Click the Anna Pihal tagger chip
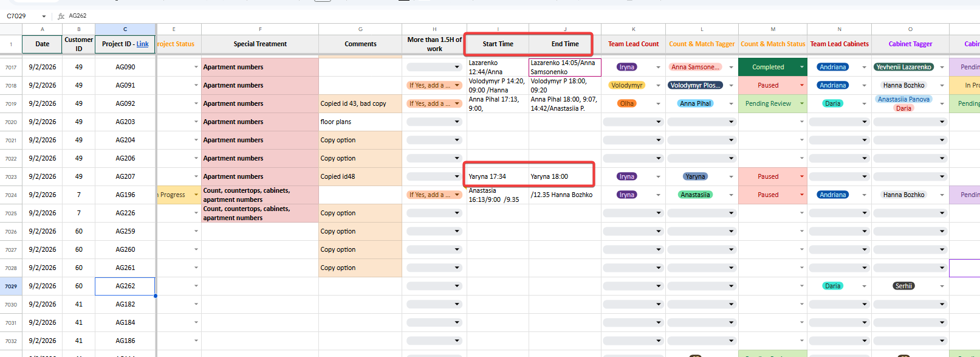This screenshot has width=980, height=357. click(x=695, y=103)
